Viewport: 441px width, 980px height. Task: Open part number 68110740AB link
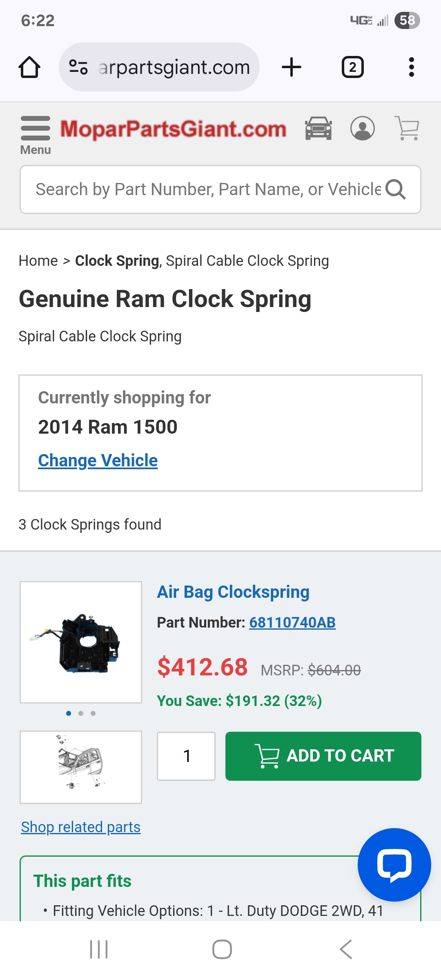[x=293, y=622]
